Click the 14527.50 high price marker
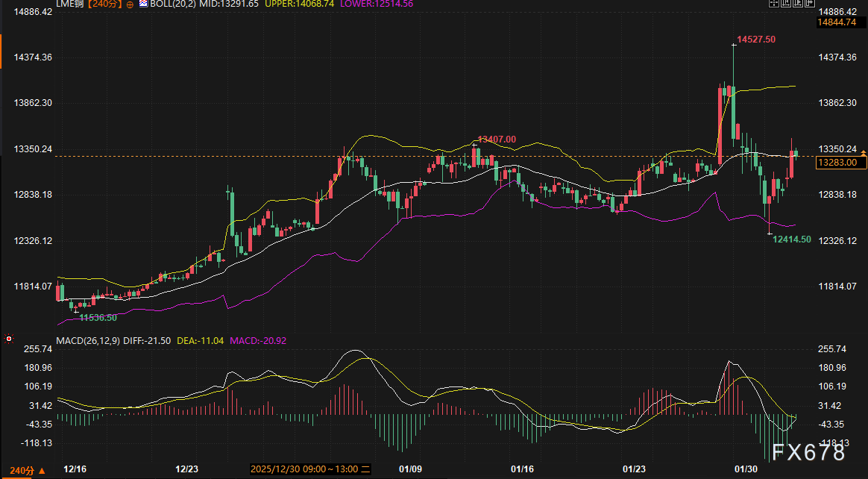 click(x=755, y=39)
